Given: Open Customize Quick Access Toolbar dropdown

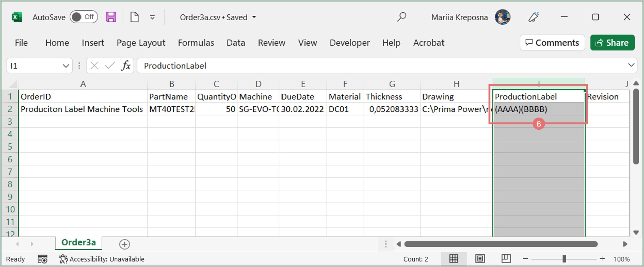Looking at the screenshot, I should (152, 17).
